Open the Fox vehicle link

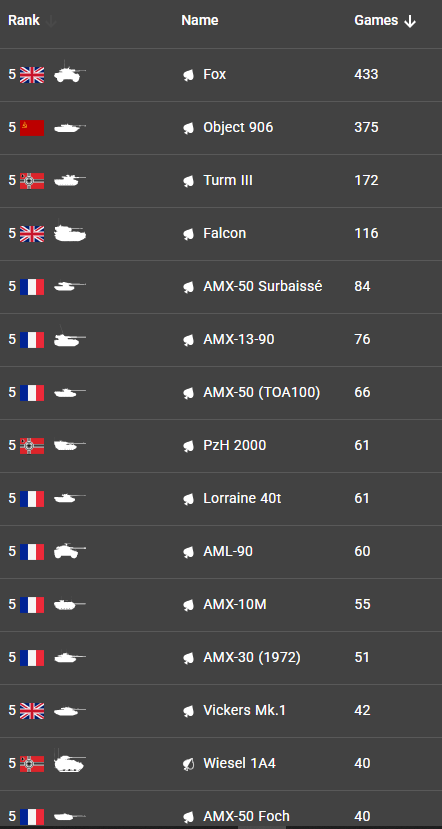(215, 75)
